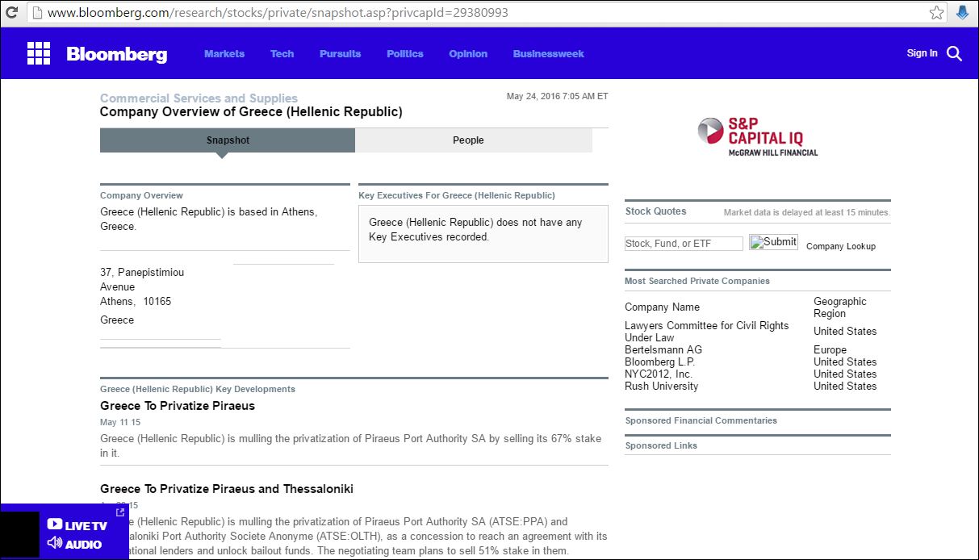Click the May 11 15 date text
979x560 pixels.
120,423
